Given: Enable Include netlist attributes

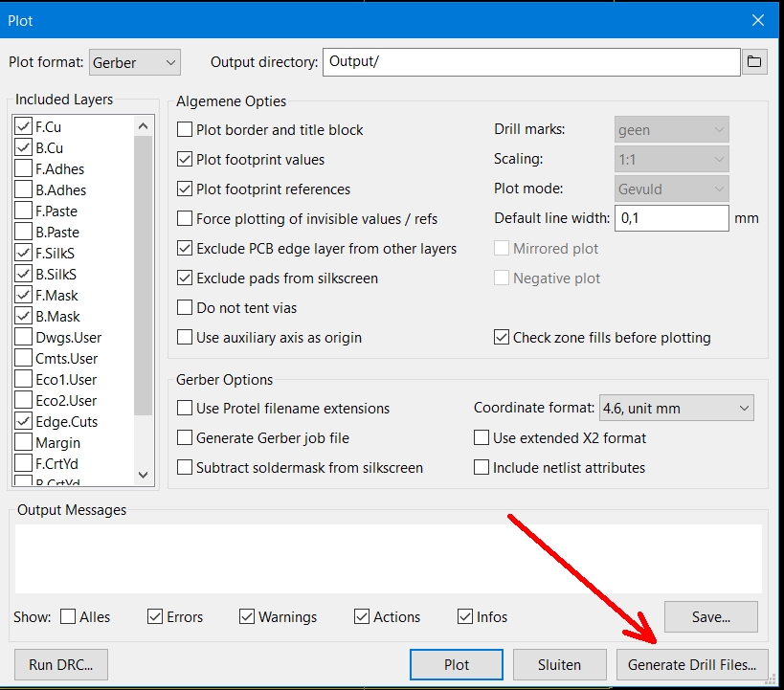Looking at the screenshot, I should [481, 468].
